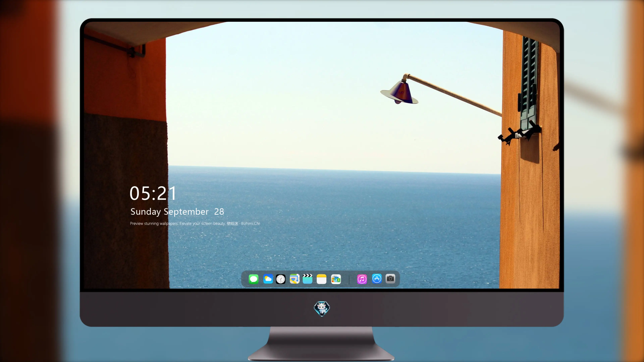Click the 05:21 clock display

pos(153,193)
